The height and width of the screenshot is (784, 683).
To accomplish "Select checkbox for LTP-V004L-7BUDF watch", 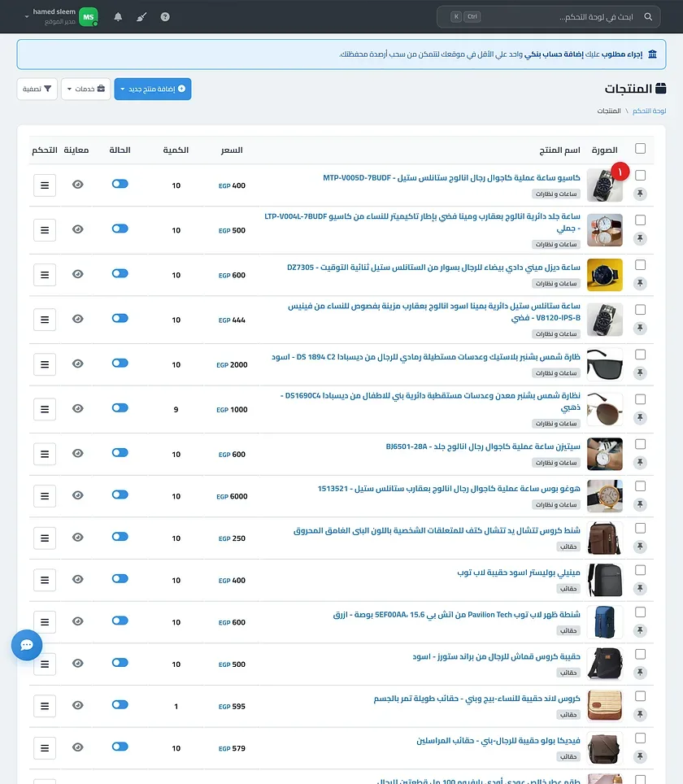I will (640, 220).
